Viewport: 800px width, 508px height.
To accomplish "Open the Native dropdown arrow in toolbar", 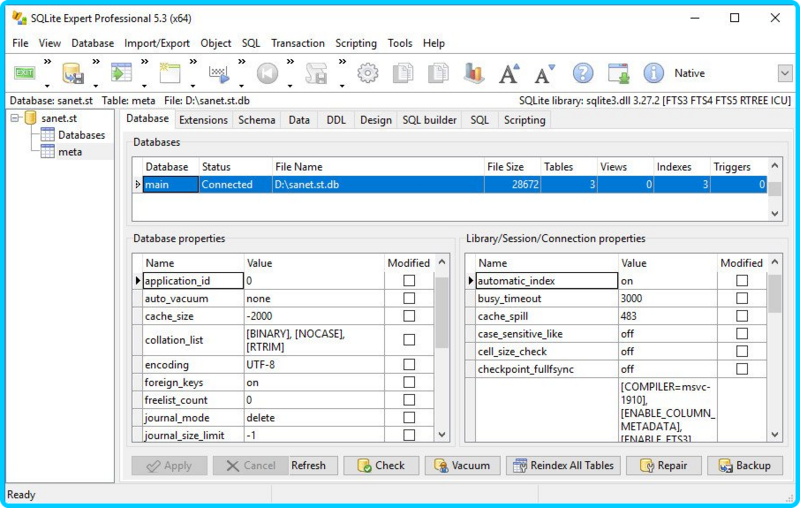I will coord(785,73).
